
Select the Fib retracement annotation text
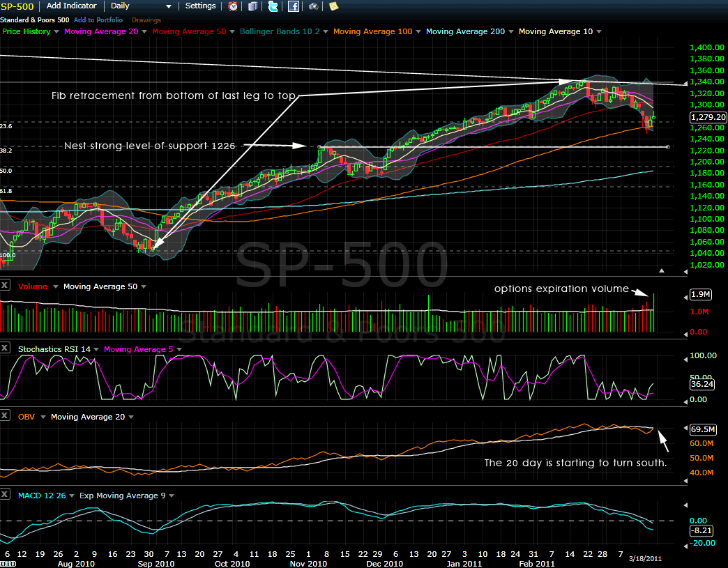point(174,95)
